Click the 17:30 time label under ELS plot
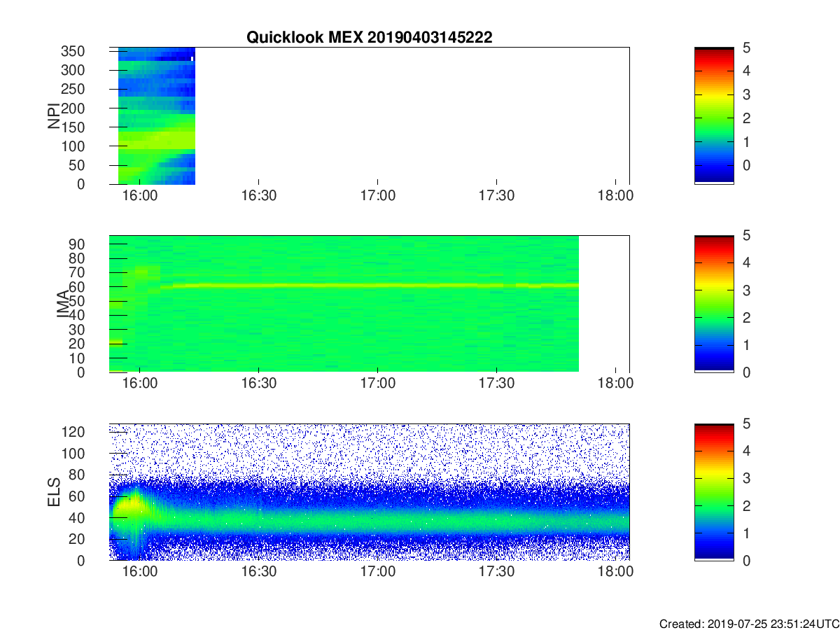 coord(497,572)
